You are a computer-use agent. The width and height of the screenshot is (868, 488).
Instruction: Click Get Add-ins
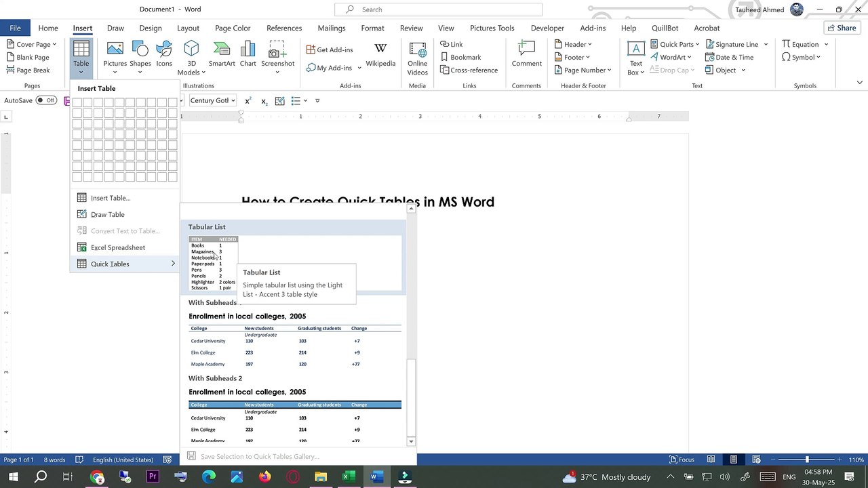[x=330, y=49]
